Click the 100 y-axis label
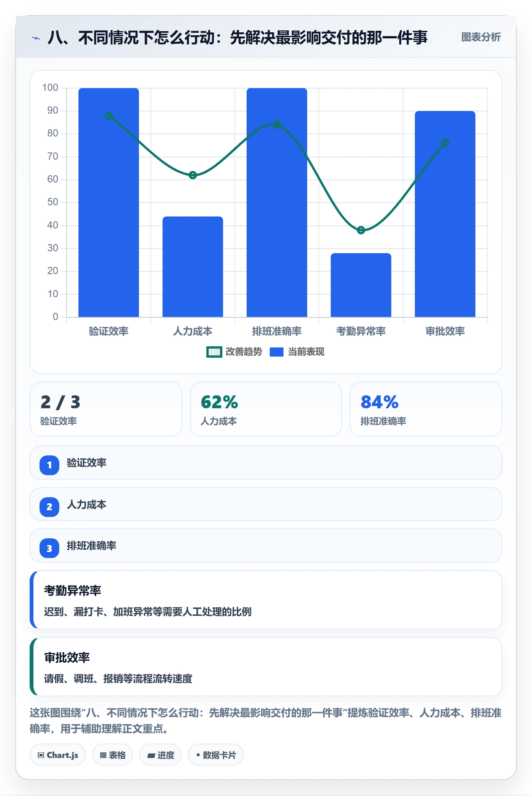532x796 pixels. click(x=50, y=87)
